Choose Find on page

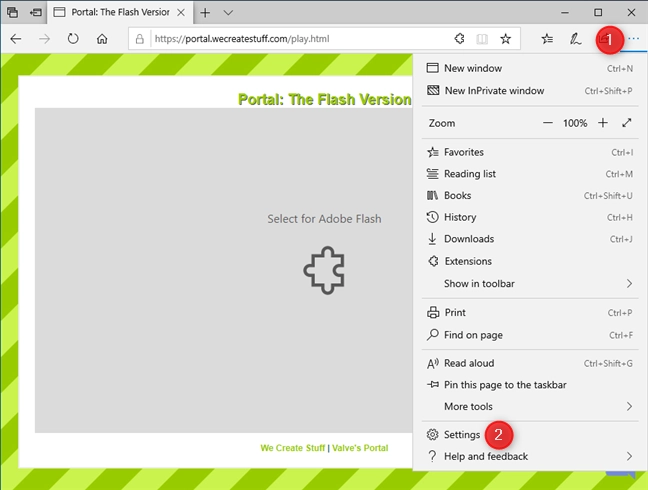530,335
